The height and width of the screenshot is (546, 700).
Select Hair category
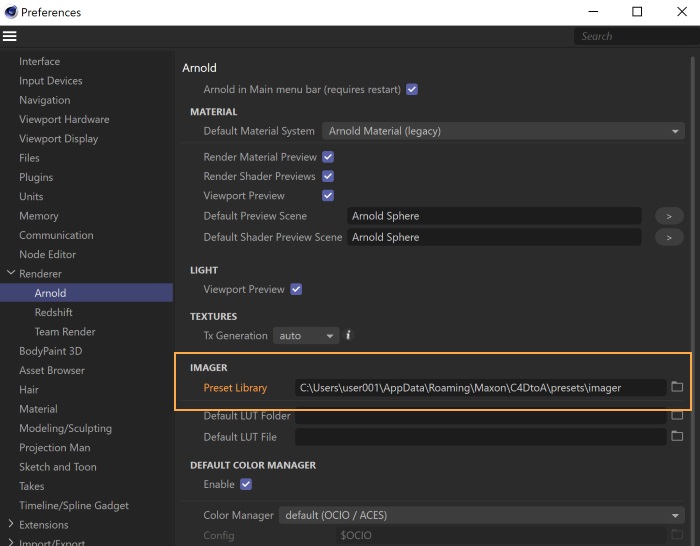29,390
